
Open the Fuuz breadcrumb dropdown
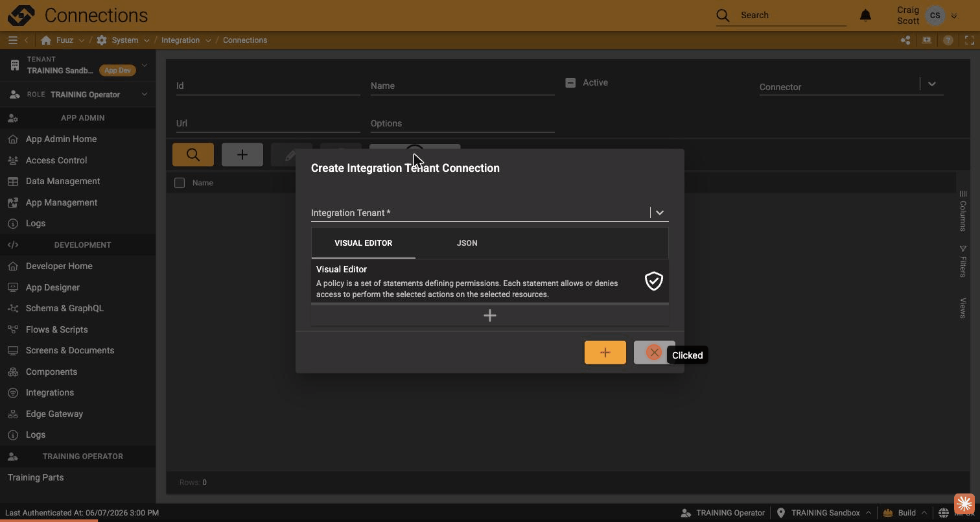[x=81, y=40]
